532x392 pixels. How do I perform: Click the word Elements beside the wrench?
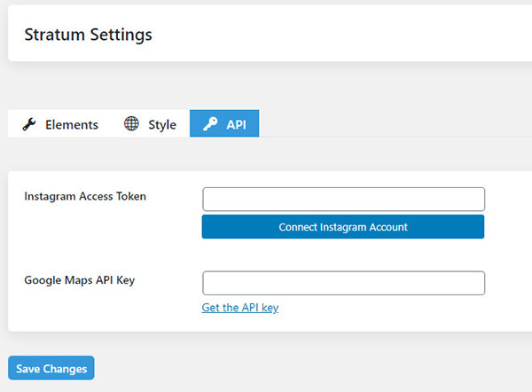[x=72, y=125]
